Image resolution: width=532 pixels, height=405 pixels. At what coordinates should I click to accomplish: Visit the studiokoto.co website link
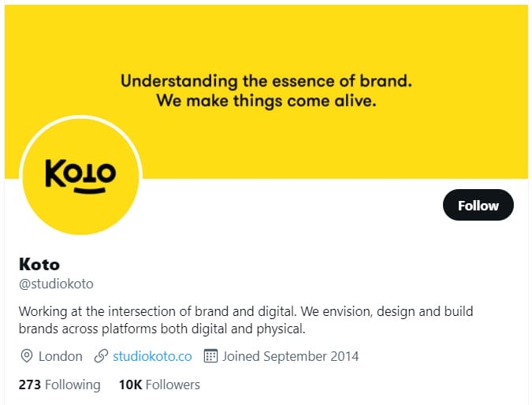pos(152,356)
